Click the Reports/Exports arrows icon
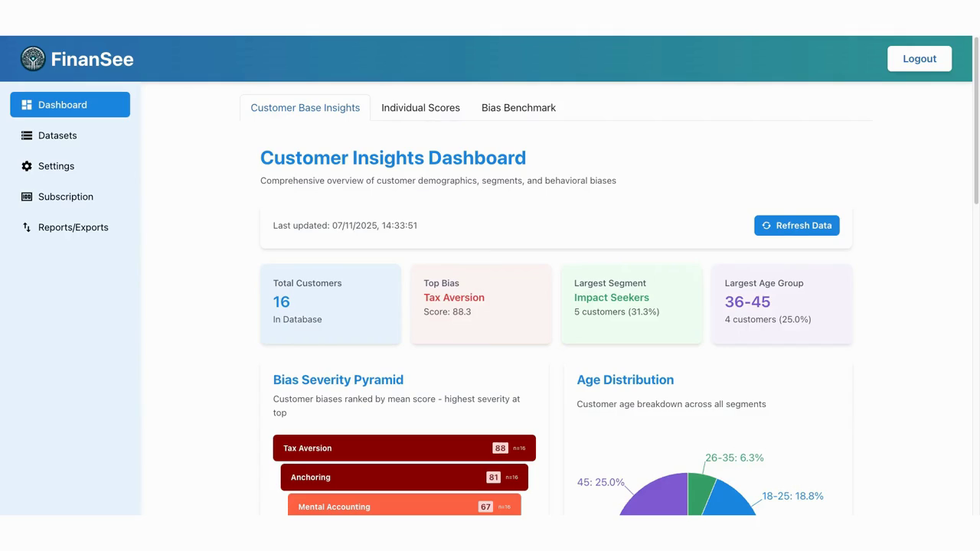 coord(27,227)
